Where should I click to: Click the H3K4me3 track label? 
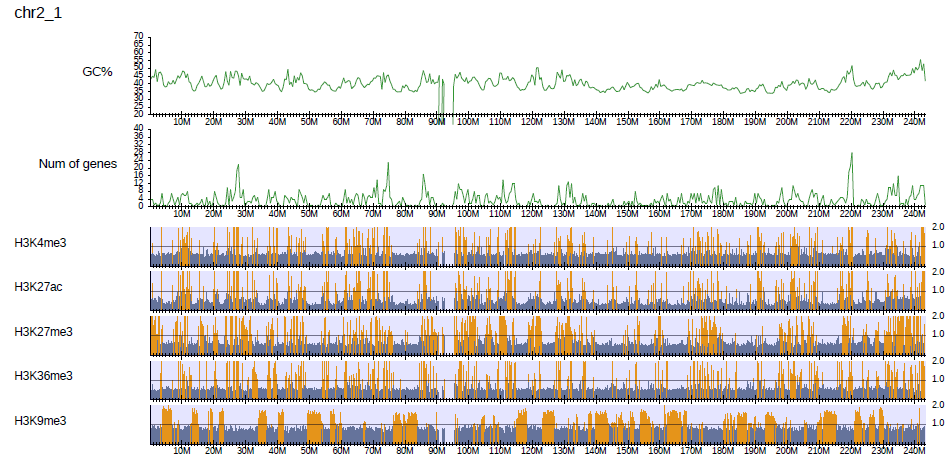40,243
